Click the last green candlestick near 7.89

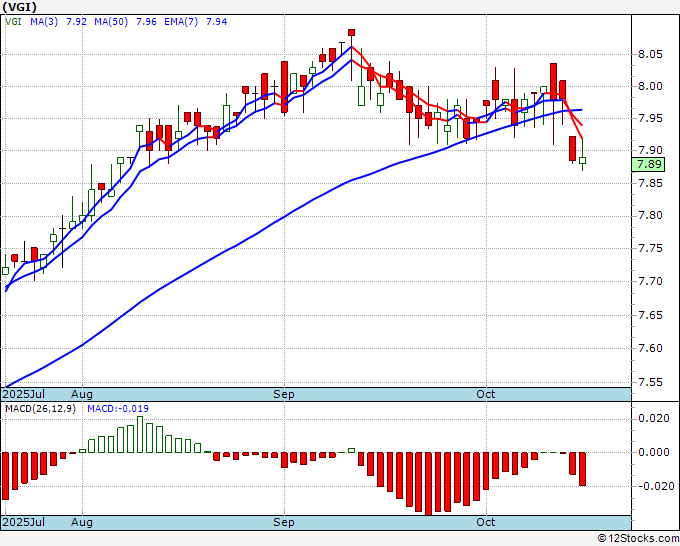582,160
